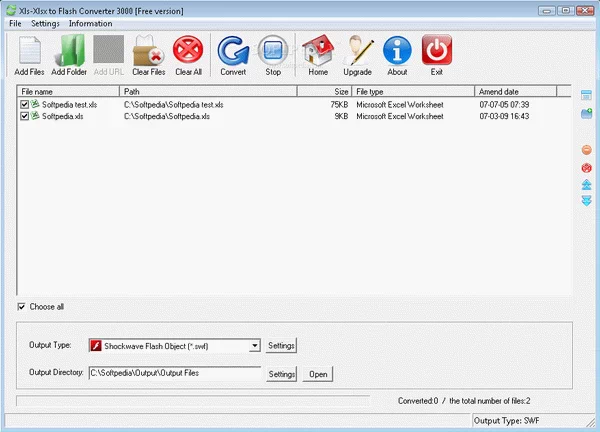This screenshot has height=432, width=600.
Task: Click the Stop toolbar icon
Action: click(273, 50)
